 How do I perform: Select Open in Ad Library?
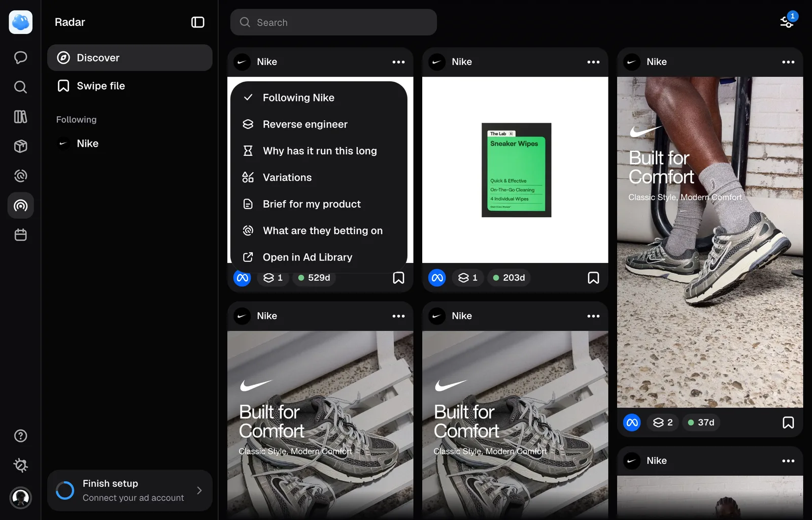click(x=319, y=257)
